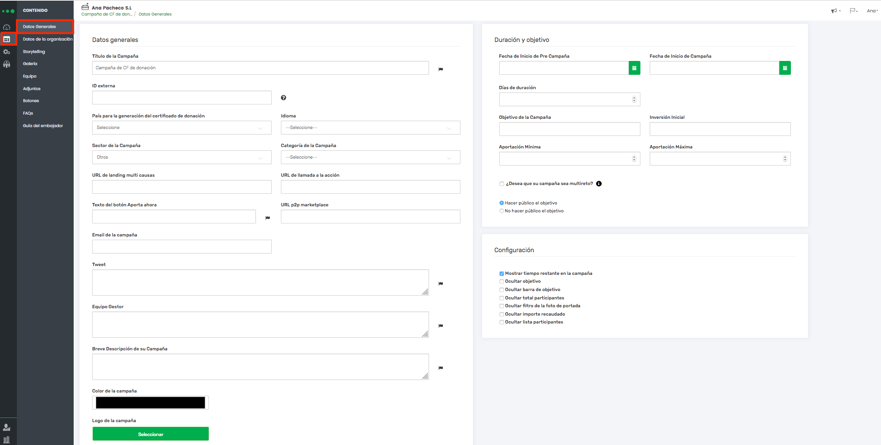Open the FAQs menu item
This screenshot has height=445, width=881.
coord(28,113)
